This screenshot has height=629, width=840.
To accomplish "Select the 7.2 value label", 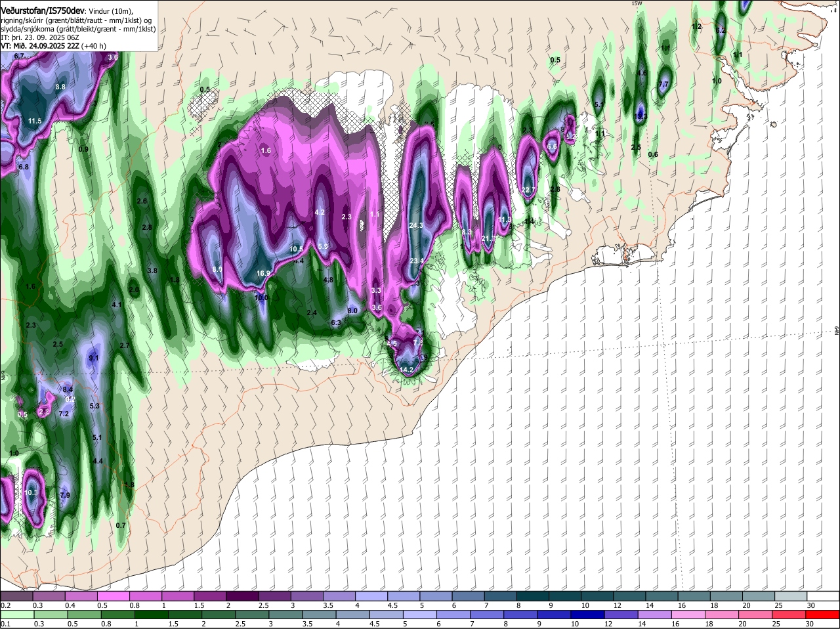I will (64, 414).
